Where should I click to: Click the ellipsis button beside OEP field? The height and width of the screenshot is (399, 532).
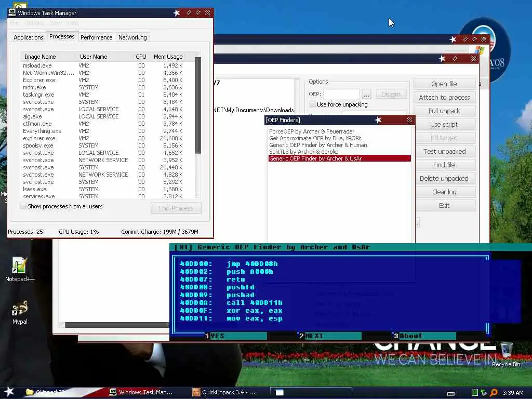tap(366, 94)
